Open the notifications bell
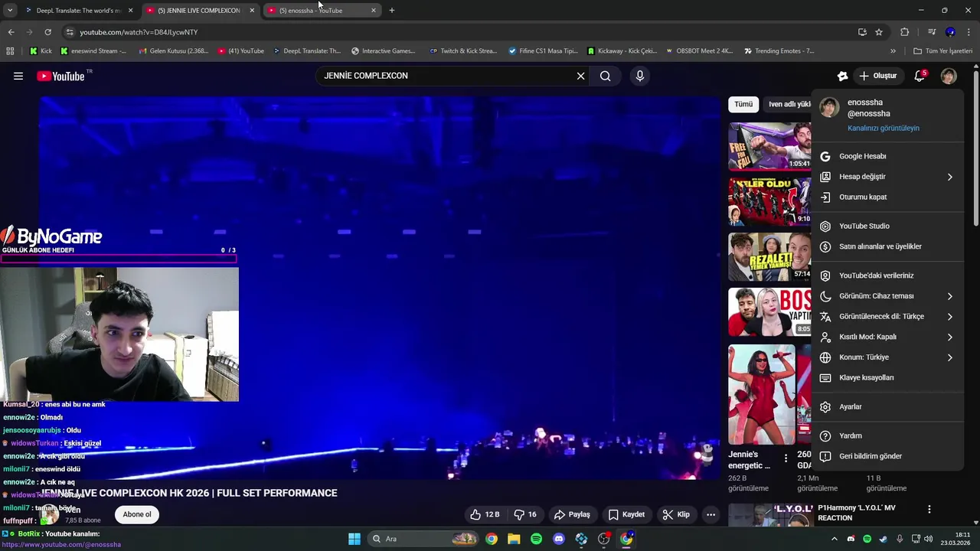Image resolution: width=980 pixels, height=551 pixels. 920,76
